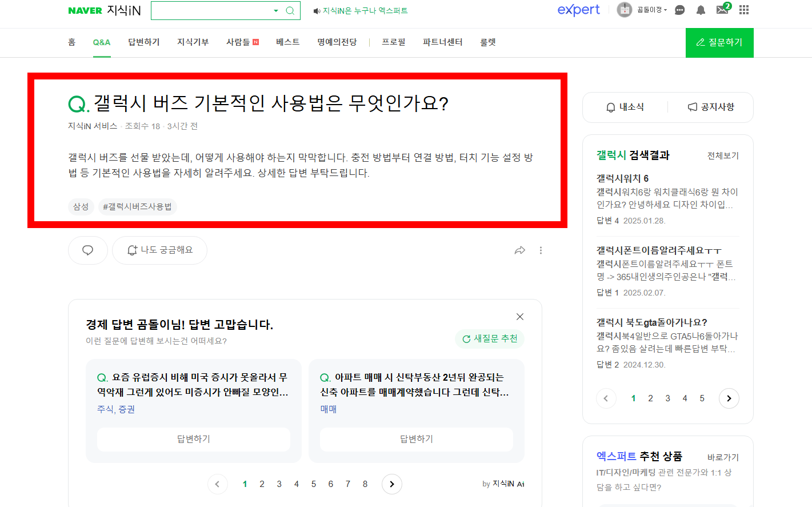Click 답변하기 under the 증시 question

point(194,439)
